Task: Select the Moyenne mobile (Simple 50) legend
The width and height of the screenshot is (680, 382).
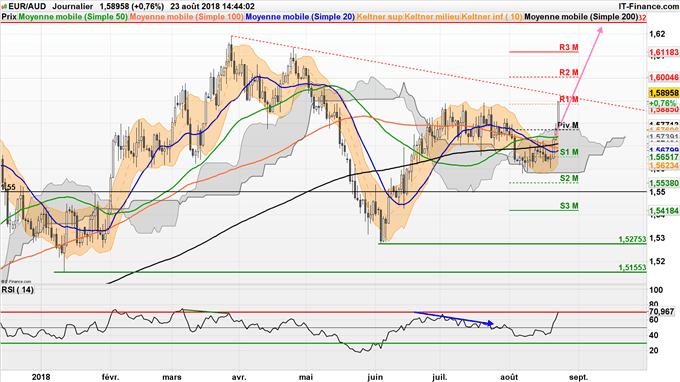Action: click(73, 17)
